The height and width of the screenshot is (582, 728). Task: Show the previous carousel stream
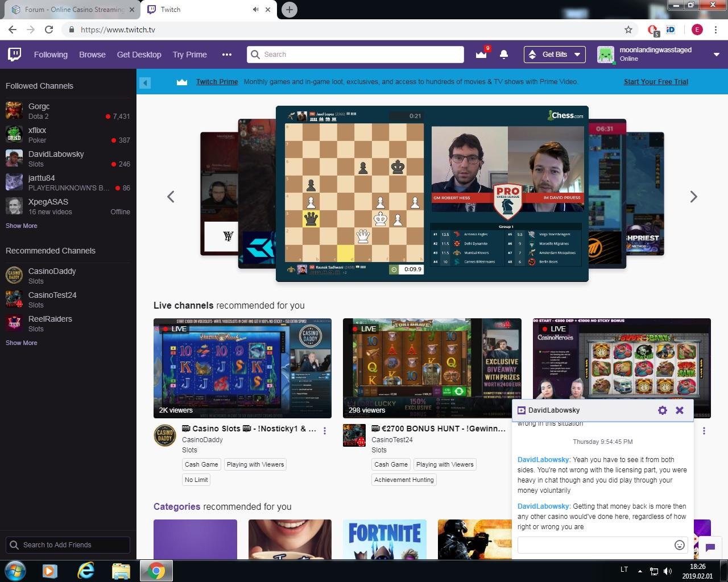[x=171, y=197]
